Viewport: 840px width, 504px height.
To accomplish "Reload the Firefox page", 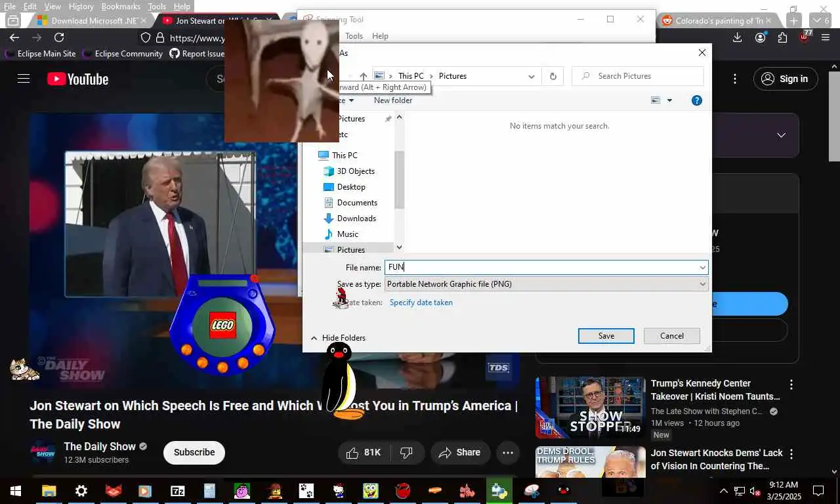I will [x=59, y=38].
